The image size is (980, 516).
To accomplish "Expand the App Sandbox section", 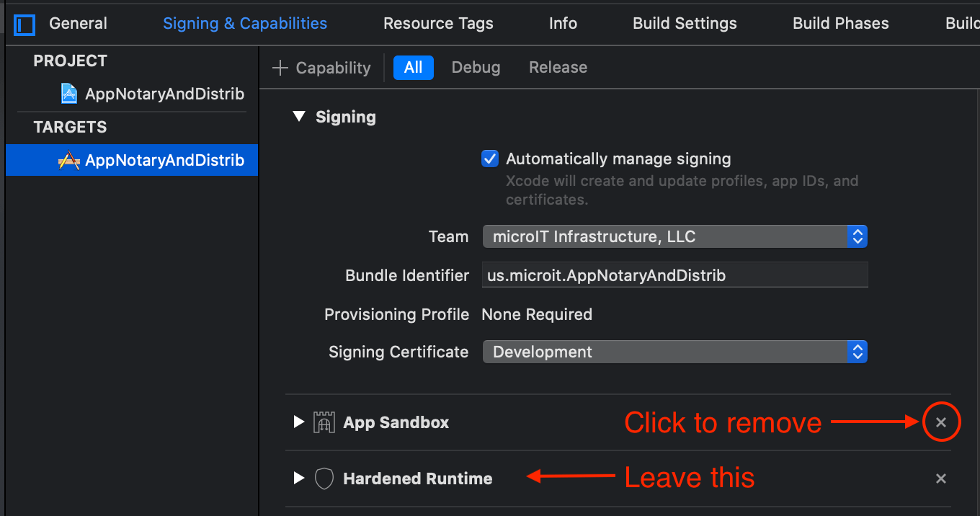I will [299, 422].
